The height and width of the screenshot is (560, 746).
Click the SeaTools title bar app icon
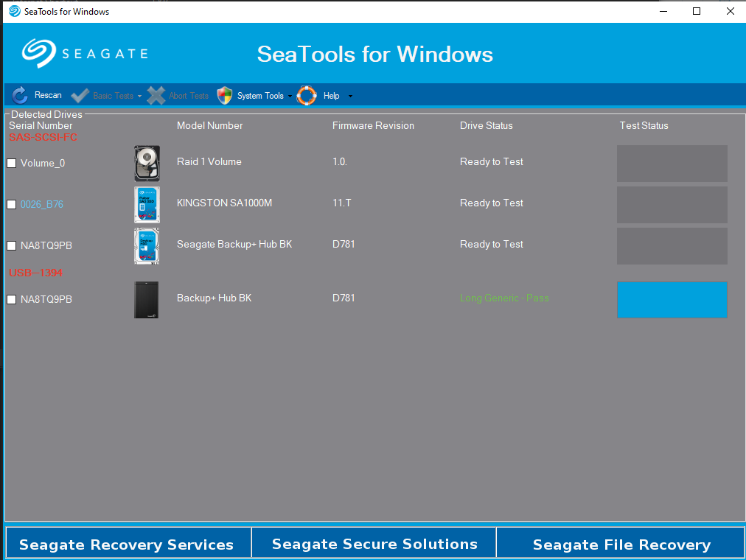coord(15,11)
